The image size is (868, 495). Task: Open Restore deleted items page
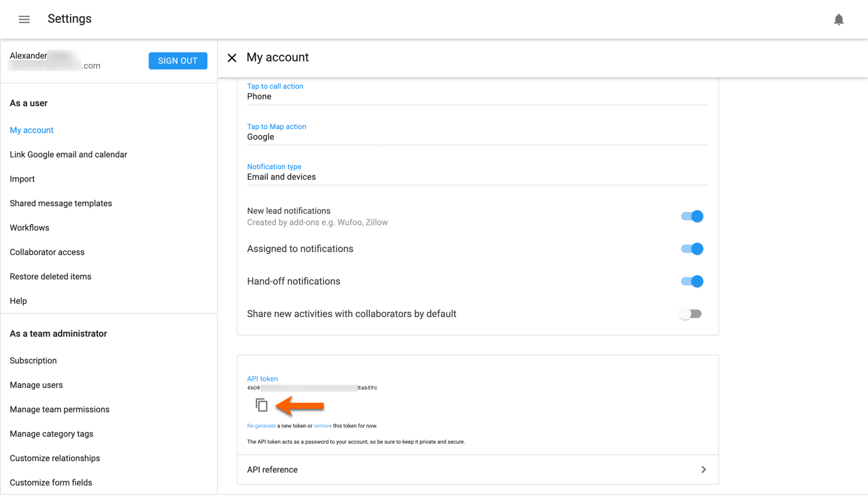click(51, 277)
